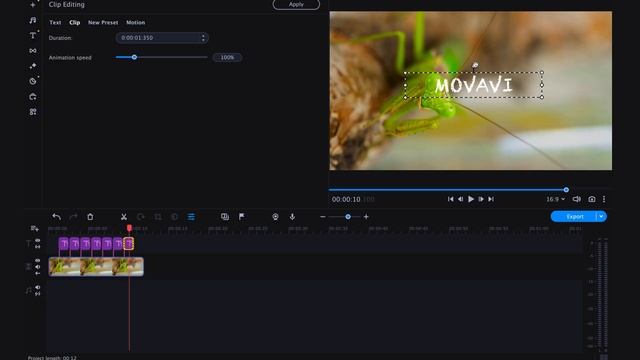Mute the audio track speaker icon
Screen dimensions: 640x360
coord(38,287)
